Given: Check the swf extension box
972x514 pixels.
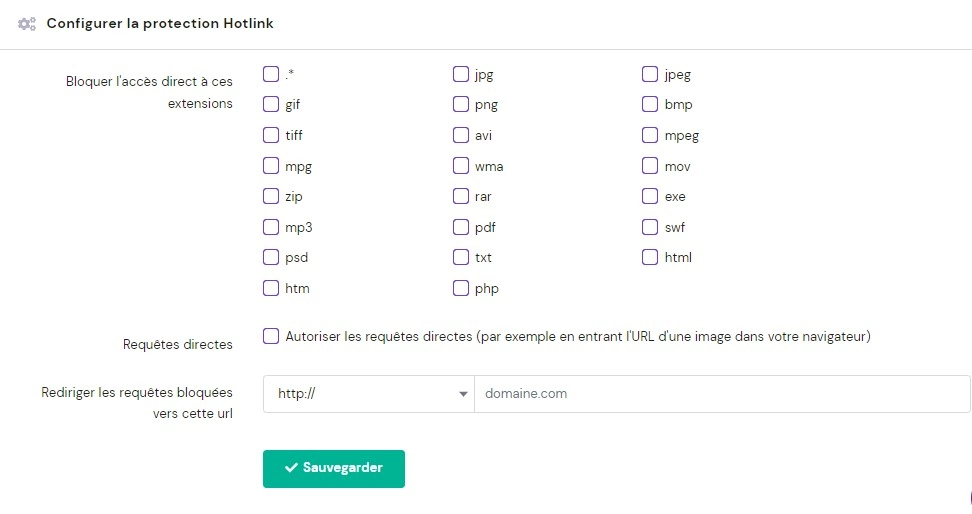Looking at the screenshot, I should click(x=650, y=227).
